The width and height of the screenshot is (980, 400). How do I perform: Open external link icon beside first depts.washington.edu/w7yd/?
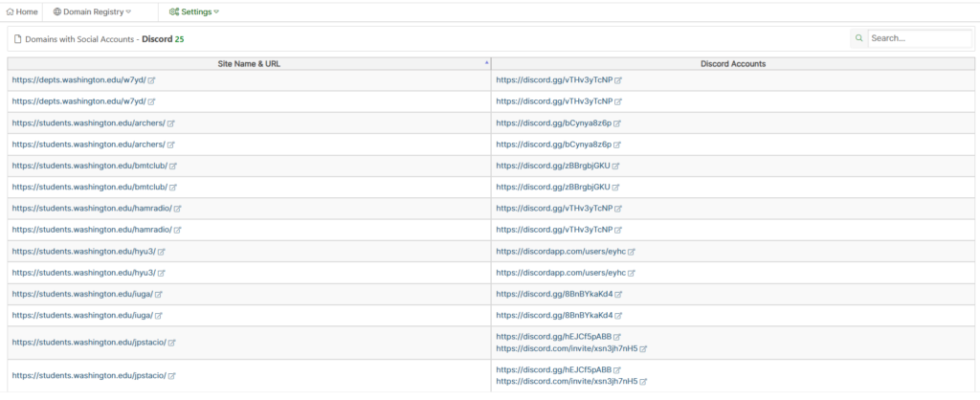(152, 80)
